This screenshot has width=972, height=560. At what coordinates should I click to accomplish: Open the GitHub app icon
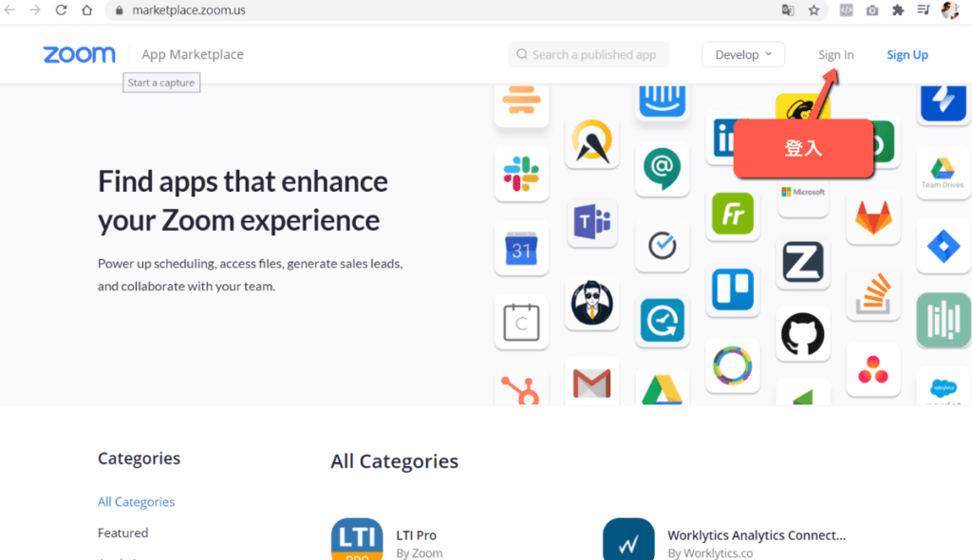click(803, 334)
